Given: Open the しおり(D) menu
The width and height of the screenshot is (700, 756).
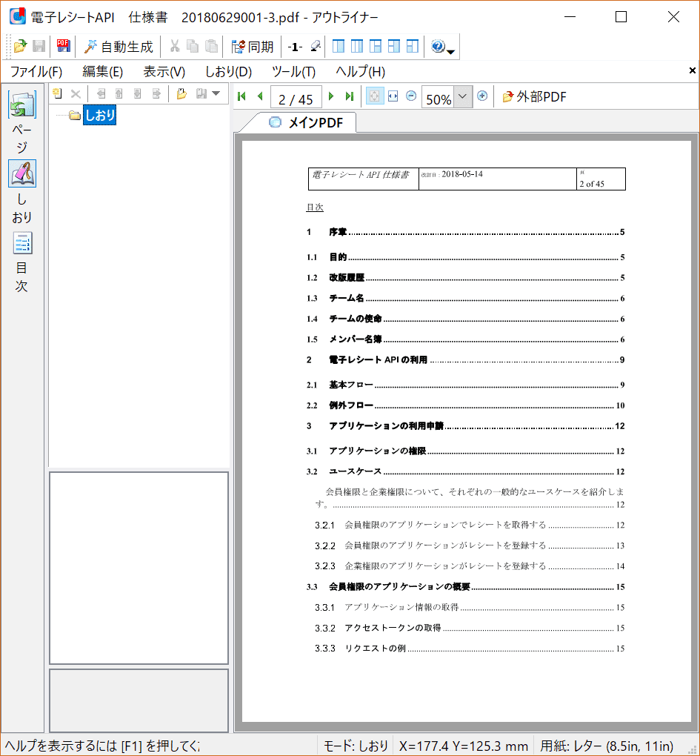Looking at the screenshot, I should click(228, 72).
